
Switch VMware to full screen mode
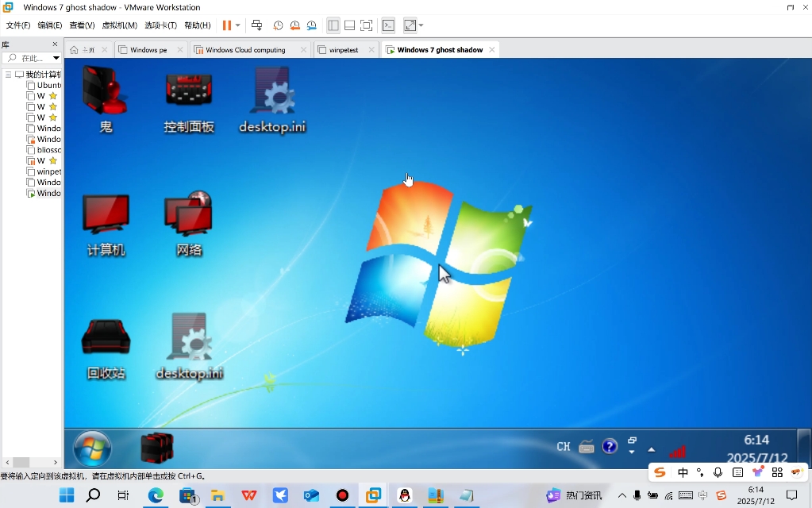[366, 25]
